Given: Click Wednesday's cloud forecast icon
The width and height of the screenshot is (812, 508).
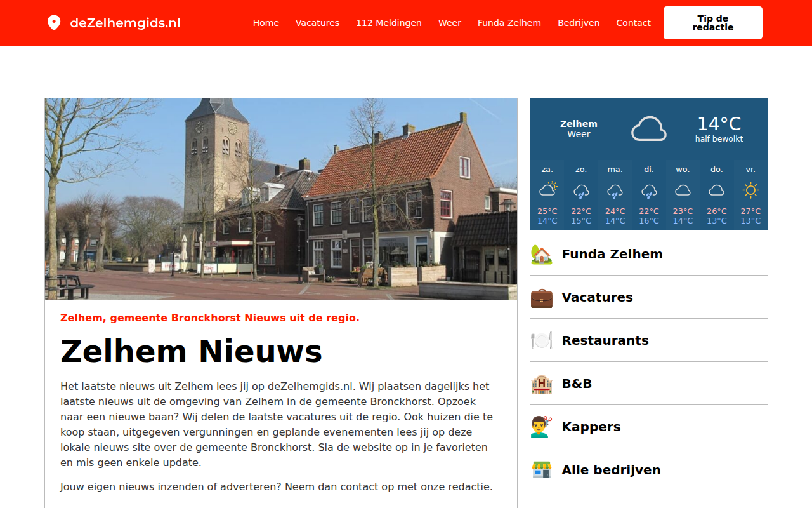Looking at the screenshot, I should click(x=683, y=190).
